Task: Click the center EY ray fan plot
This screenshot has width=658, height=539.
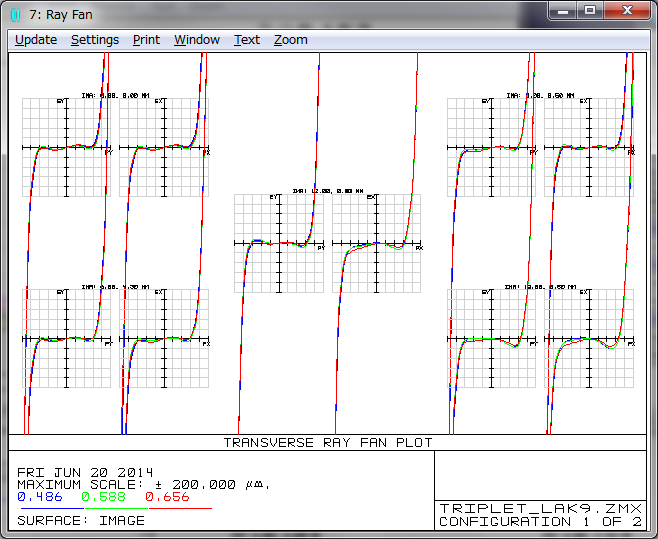Action: (x=279, y=243)
